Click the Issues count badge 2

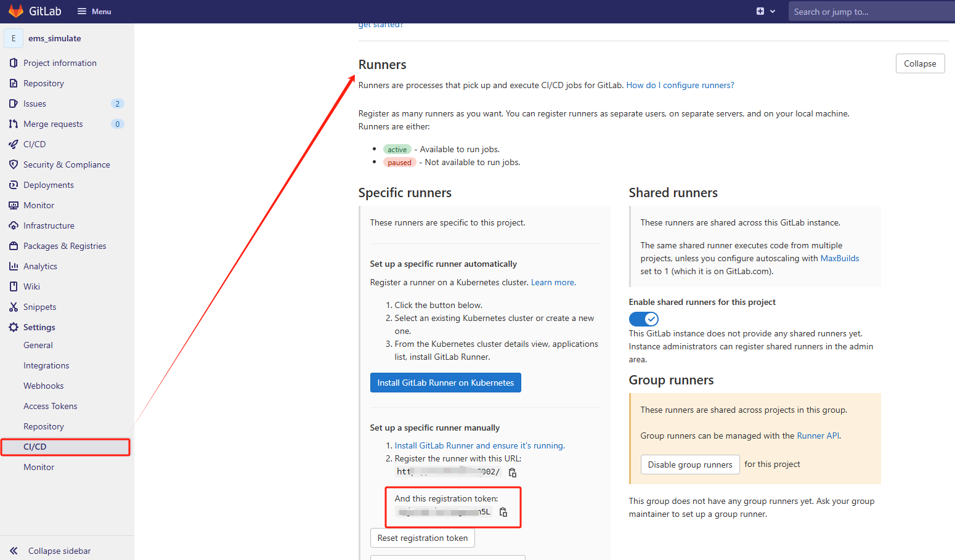pos(118,103)
